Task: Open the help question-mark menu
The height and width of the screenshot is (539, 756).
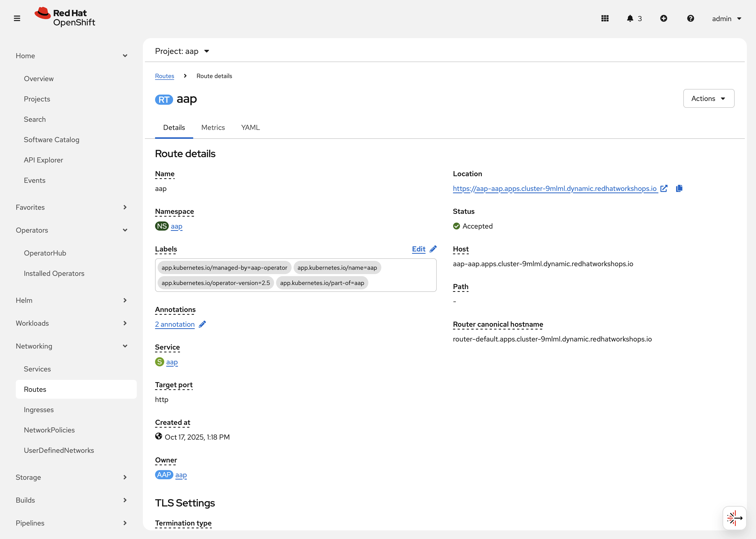Action: coord(690,19)
